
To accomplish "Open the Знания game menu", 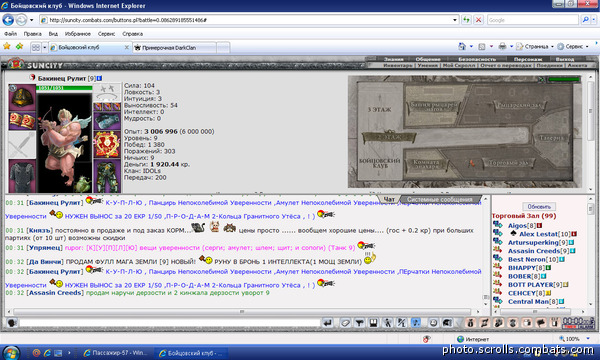I will pos(393,59).
